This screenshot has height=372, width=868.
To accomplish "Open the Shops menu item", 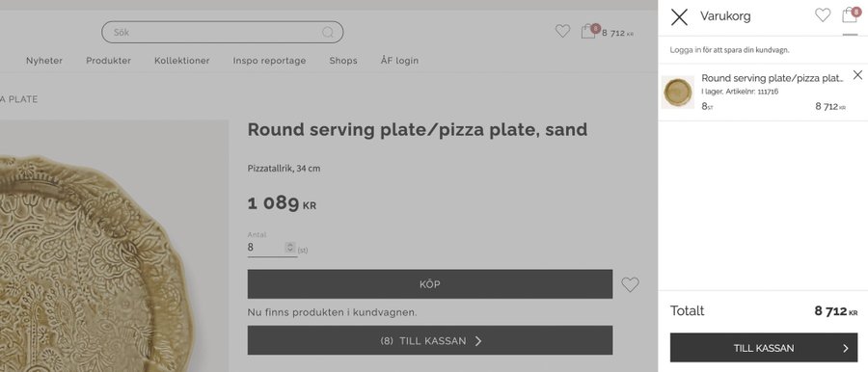I will pyautogui.click(x=343, y=61).
